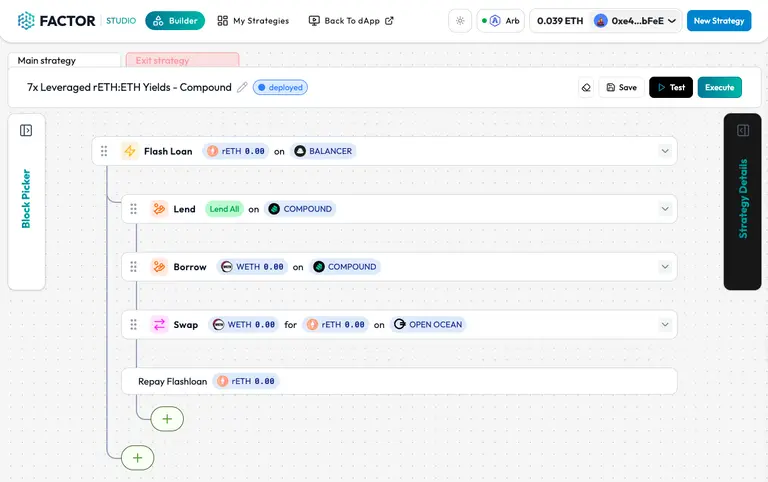Expand Strategy Details panel icon
Viewport: 768px width, 482px height.
tap(743, 130)
